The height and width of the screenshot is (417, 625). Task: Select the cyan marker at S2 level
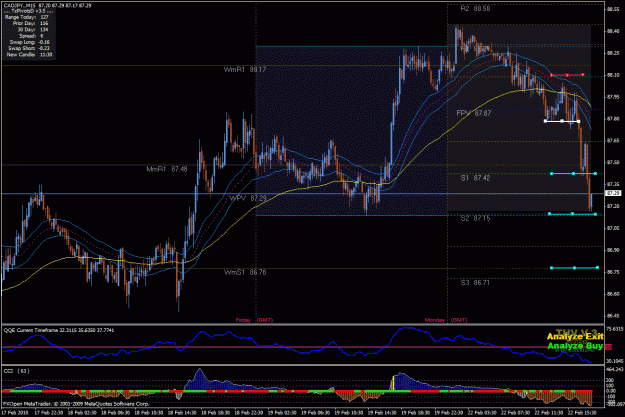(572, 214)
